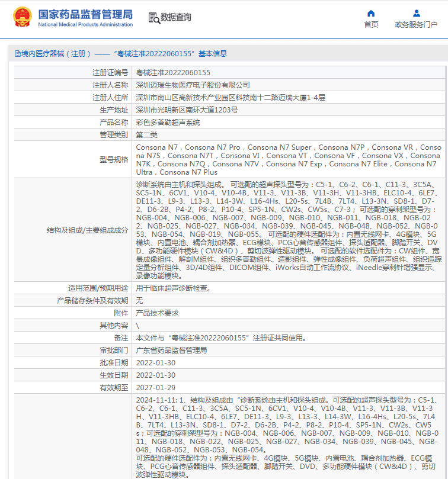
Task: Select the 备注 label cell
Action: pyautogui.click(x=73, y=338)
